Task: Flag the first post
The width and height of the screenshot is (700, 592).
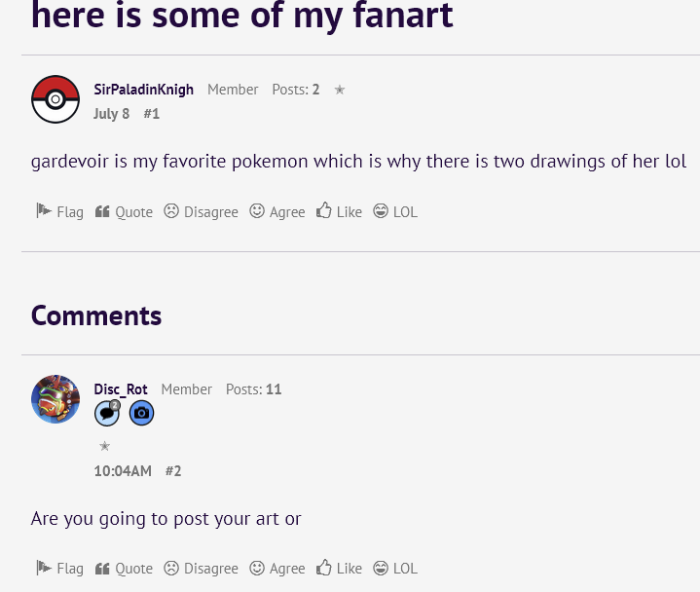Action: [x=60, y=211]
